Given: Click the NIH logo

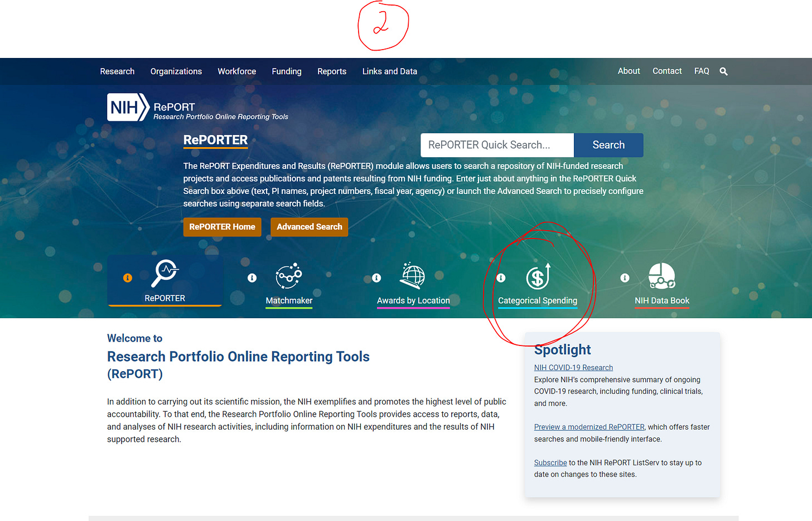Looking at the screenshot, I should pyautogui.click(x=128, y=107).
